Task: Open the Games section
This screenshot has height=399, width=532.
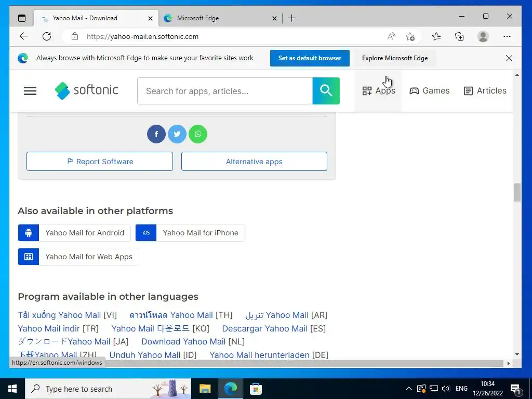Action: [x=429, y=90]
